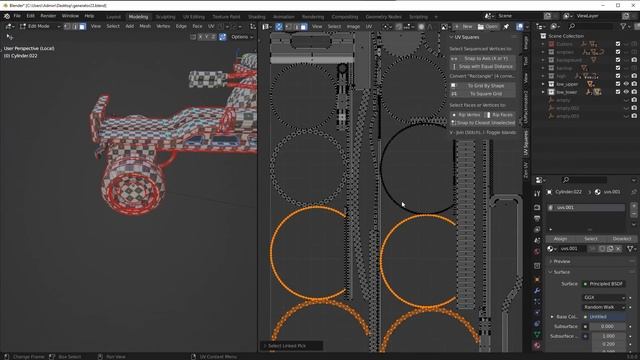Open the Vertex menu in 3D viewport
Screen dimensions: 640x360
click(163, 26)
